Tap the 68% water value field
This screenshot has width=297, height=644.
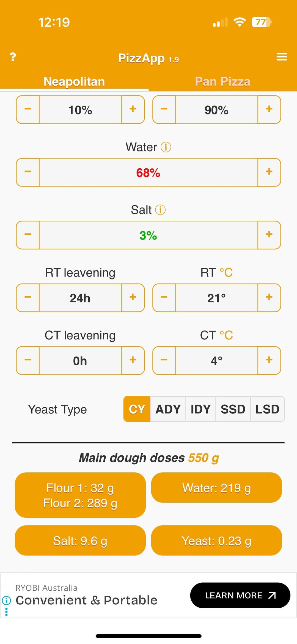(x=148, y=172)
